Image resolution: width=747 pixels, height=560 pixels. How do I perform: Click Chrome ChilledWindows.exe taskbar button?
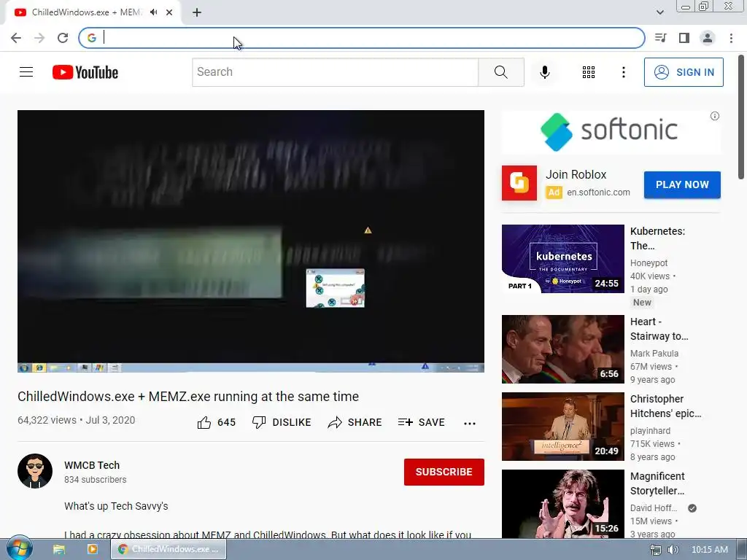(169, 549)
